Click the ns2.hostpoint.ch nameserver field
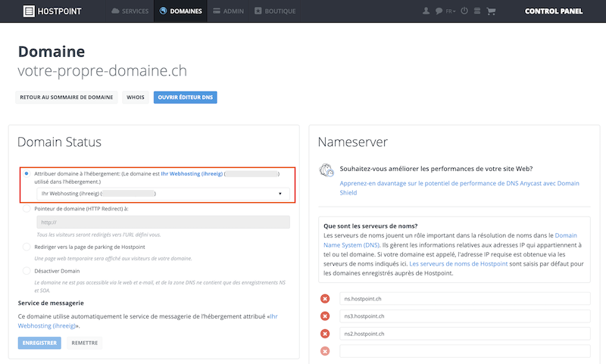The height and width of the screenshot is (364, 606). [x=465, y=334]
